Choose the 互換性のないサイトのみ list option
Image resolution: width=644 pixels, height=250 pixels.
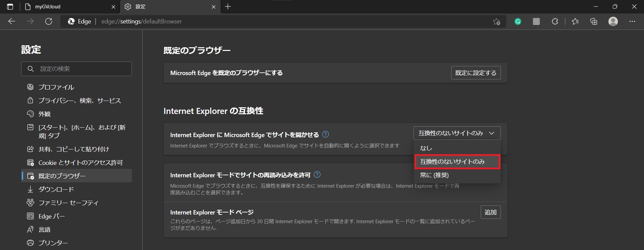pos(457,162)
